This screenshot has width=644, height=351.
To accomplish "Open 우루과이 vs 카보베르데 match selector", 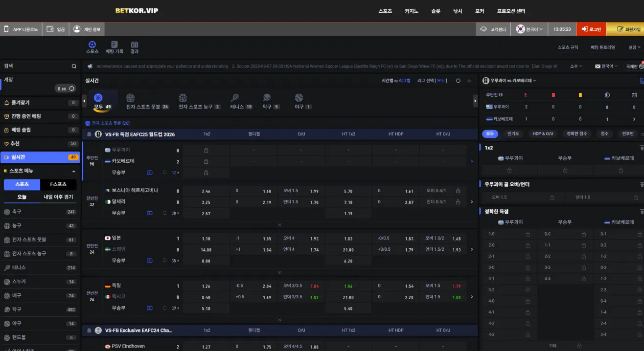I will pyautogui.click(x=509, y=81).
